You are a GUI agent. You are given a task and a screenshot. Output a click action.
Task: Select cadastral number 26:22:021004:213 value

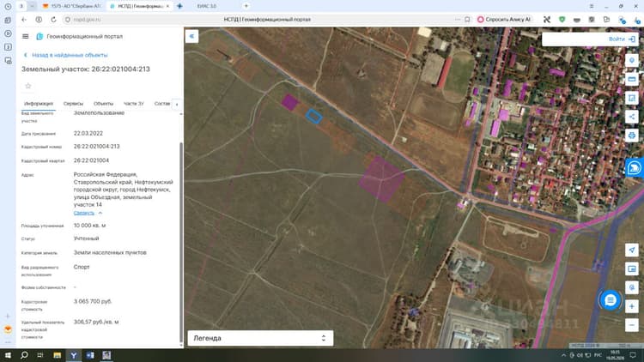click(97, 147)
